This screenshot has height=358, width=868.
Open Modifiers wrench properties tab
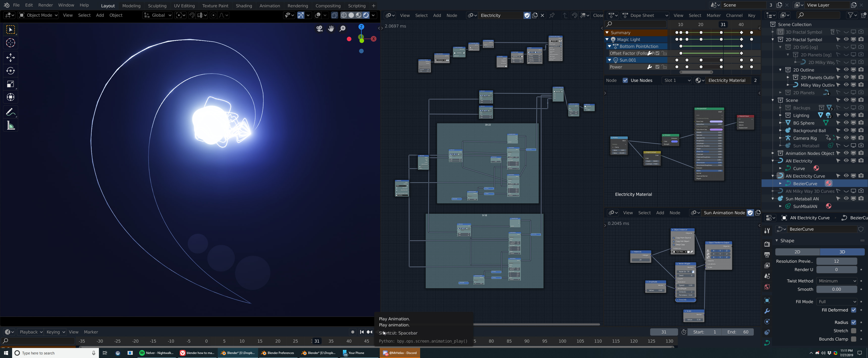pos(767,311)
